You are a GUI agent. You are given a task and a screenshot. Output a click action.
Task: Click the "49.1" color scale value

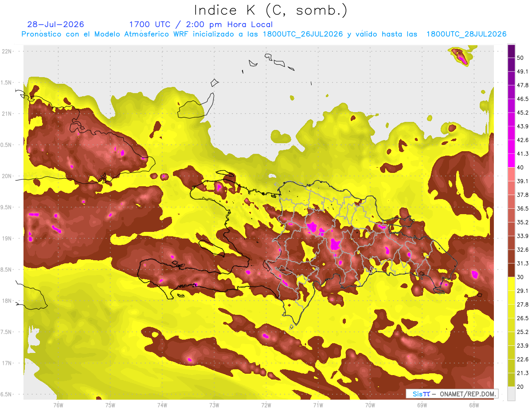pyautogui.click(x=523, y=71)
